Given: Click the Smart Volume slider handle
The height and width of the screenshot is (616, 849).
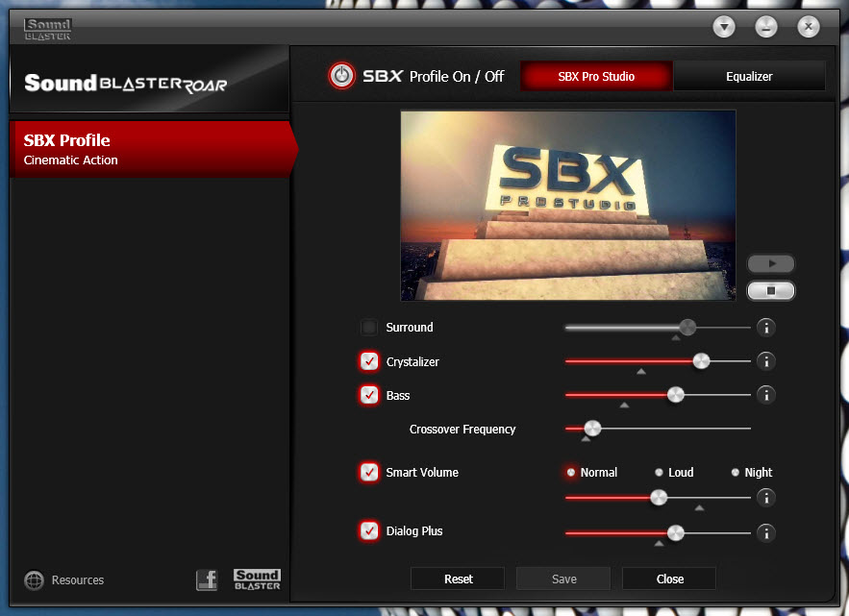Looking at the screenshot, I should tap(659, 498).
